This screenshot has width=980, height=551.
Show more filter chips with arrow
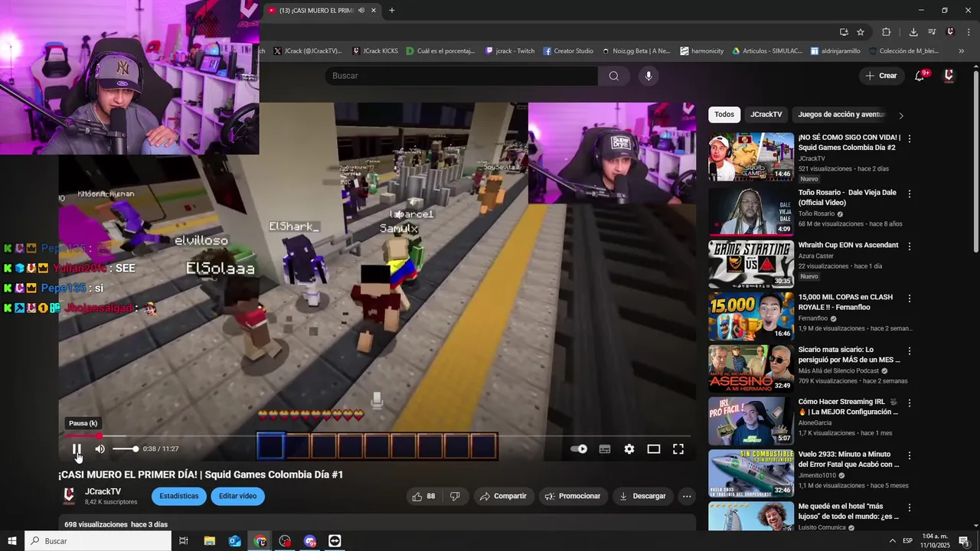(901, 116)
